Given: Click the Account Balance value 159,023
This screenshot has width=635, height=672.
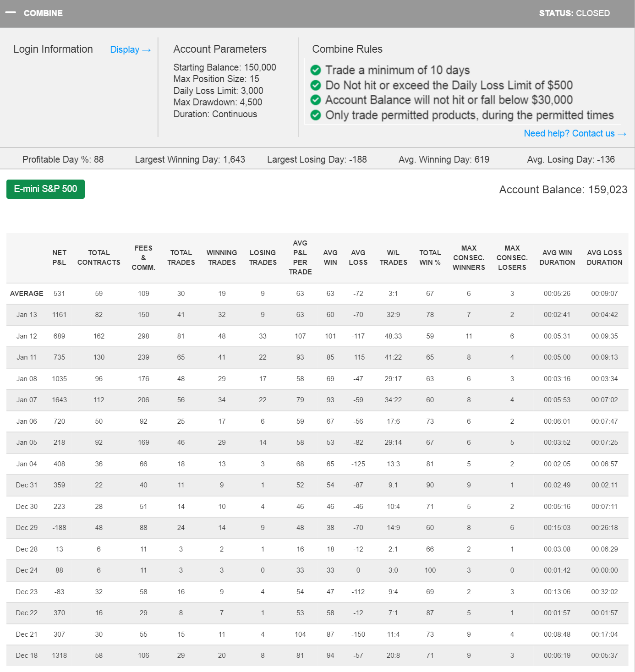Looking at the screenshot, I should pos(608,190).
